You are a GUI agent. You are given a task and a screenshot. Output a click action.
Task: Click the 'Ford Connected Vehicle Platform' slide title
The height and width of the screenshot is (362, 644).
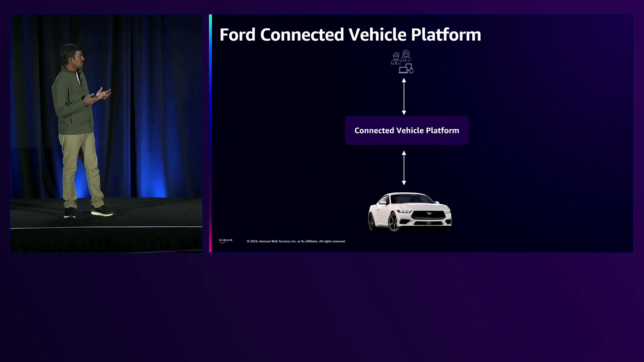tap(350, 35)
